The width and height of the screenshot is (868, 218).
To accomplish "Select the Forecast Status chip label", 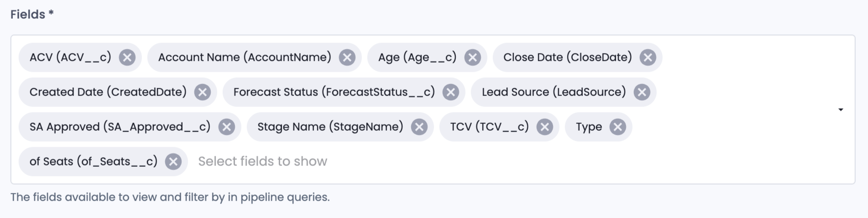I will tap(334, 92).
